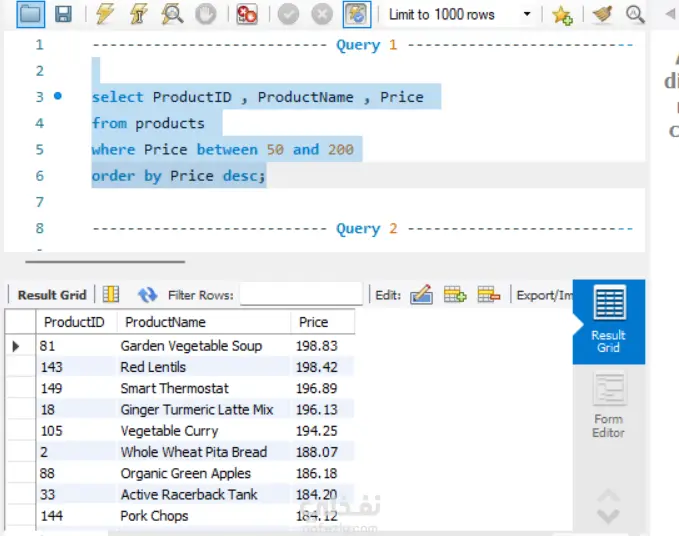Toggle continue-on-error stop icon
Screen dimensions: 679x536
247,14
